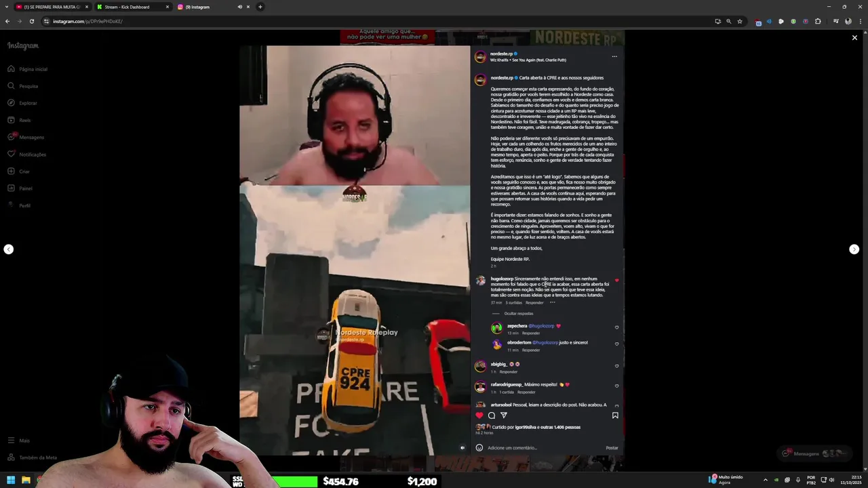The image size is (868, 488).
Task: Save the post with the bookmark icon
Action: point(615,415)
